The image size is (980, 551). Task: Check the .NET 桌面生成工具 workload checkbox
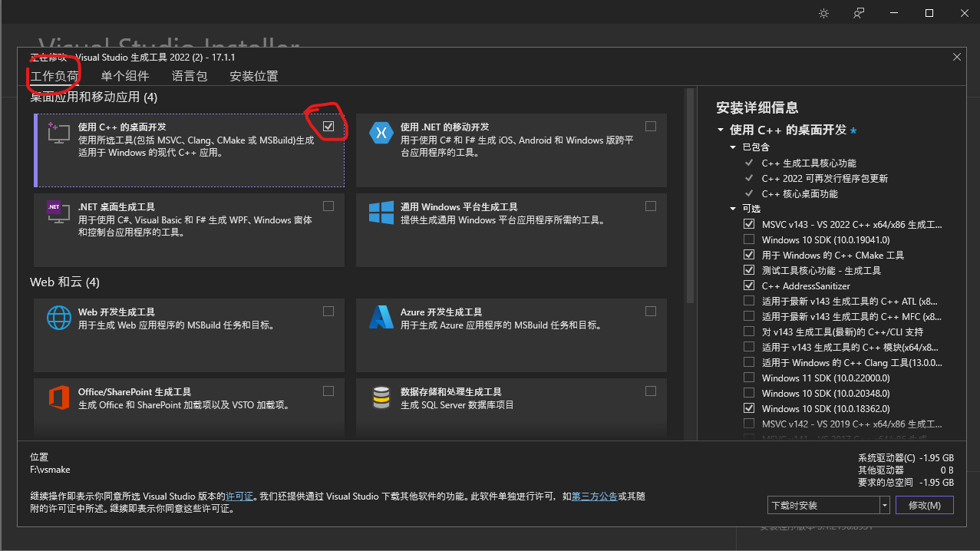click(x=328, y=206)
